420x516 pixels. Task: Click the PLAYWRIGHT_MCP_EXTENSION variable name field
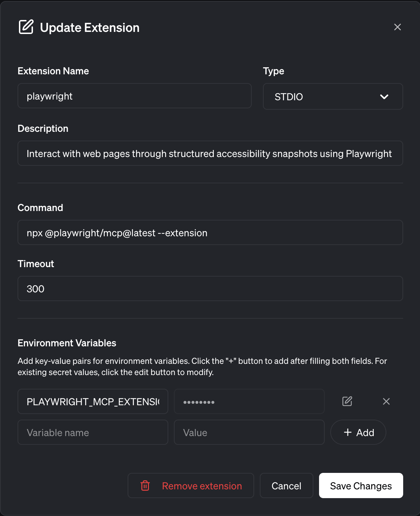coord(93,401)
